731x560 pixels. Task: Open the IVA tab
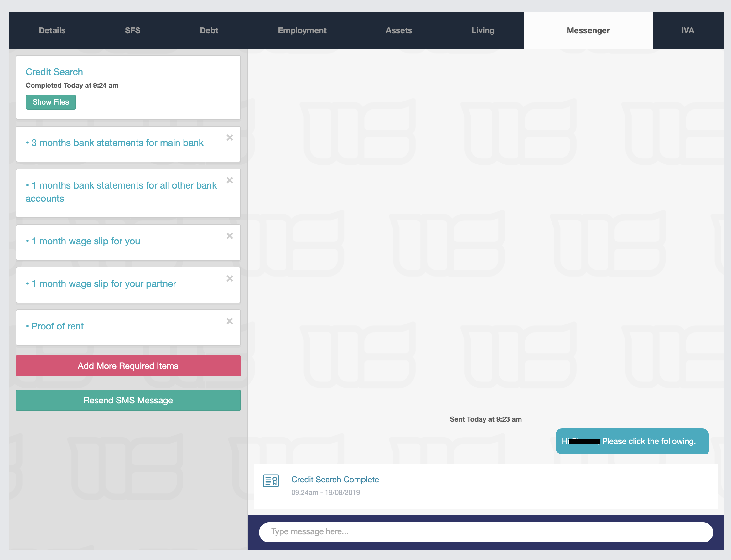[x=688, y=30]
